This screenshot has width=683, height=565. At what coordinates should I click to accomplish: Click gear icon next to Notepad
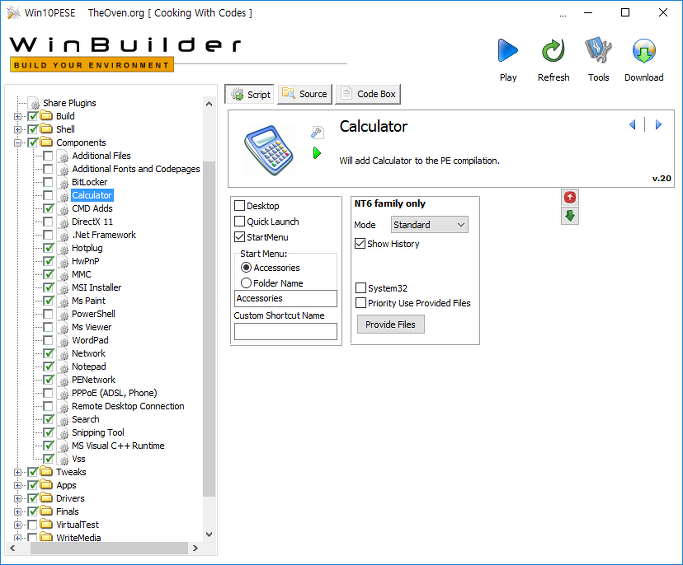point(64,367)
